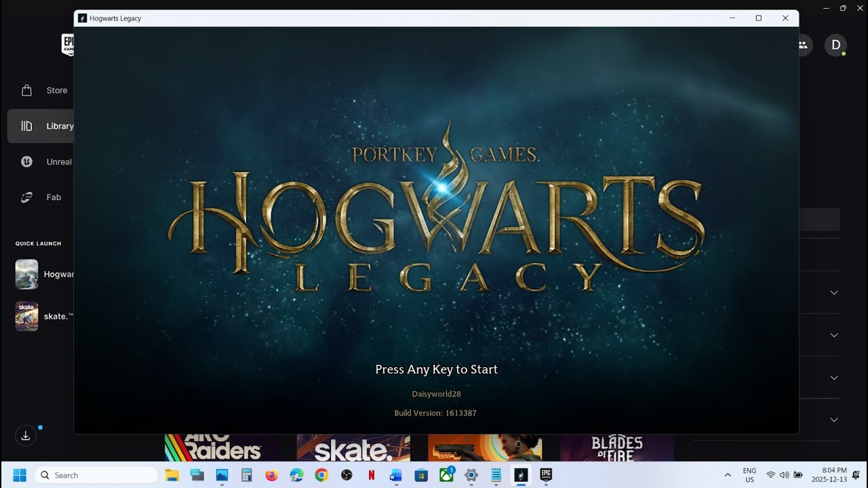Open the ENG US language switcher
The height and width of the screenshot is (488, 868).
click(749, 475)
